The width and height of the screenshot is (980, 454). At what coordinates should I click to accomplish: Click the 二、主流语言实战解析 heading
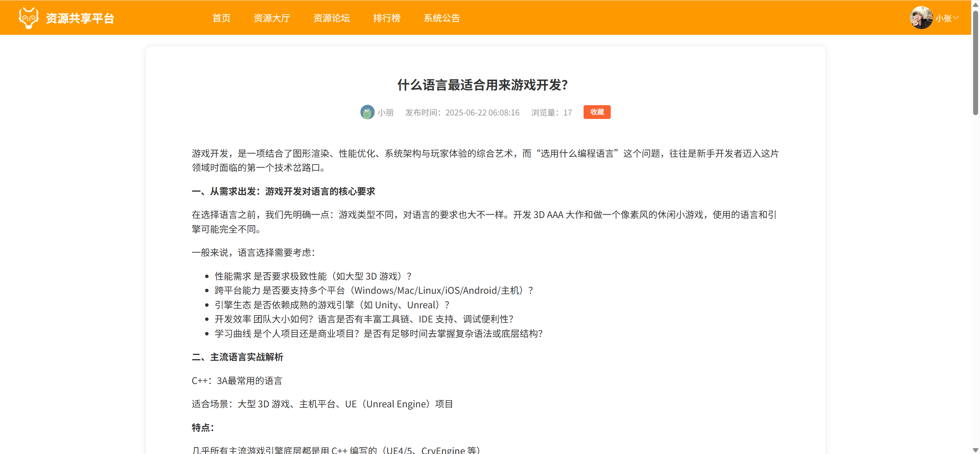(237, 357)
